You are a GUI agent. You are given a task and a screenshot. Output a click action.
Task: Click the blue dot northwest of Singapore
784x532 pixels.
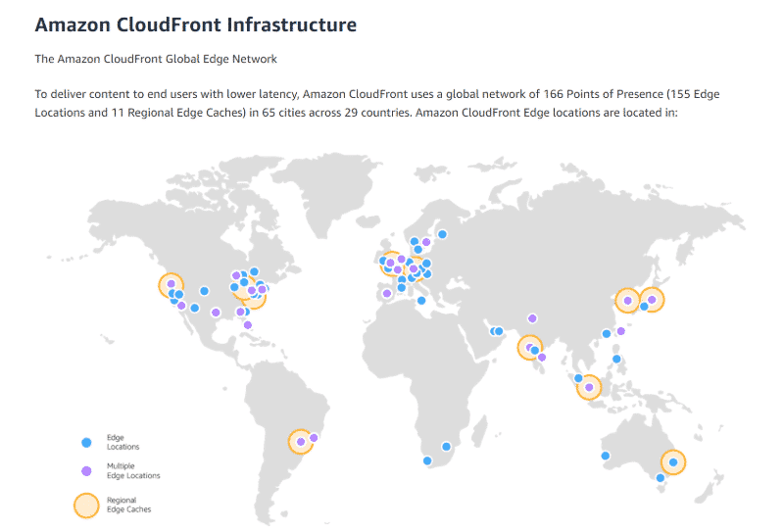pos(578,378)
